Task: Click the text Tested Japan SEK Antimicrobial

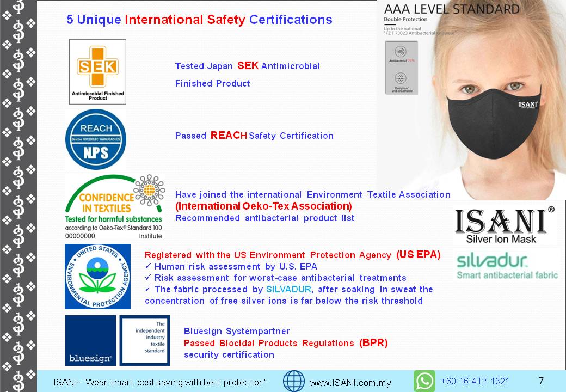Action: click(247, 66)
